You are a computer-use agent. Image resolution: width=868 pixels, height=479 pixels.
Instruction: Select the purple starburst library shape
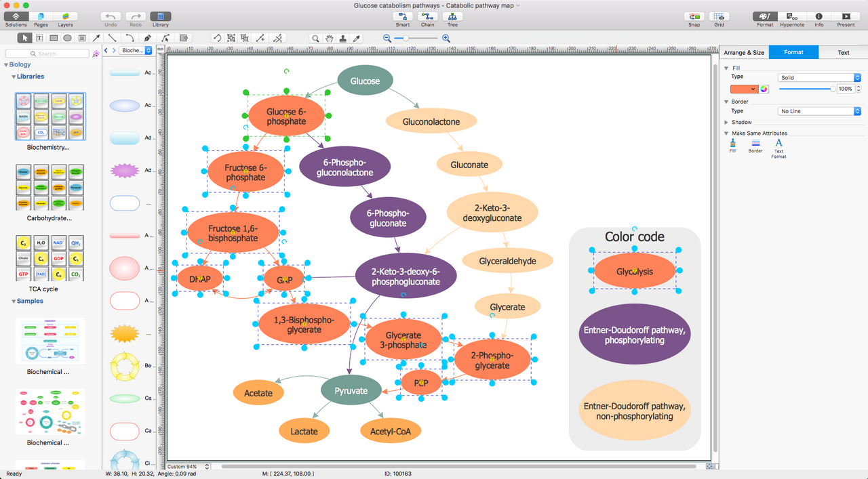click(124, 171)
